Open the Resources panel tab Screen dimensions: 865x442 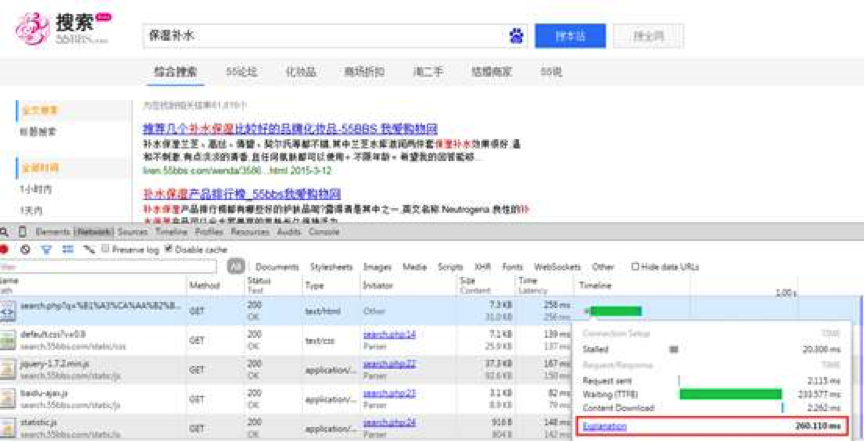click(x=250, y=232)
